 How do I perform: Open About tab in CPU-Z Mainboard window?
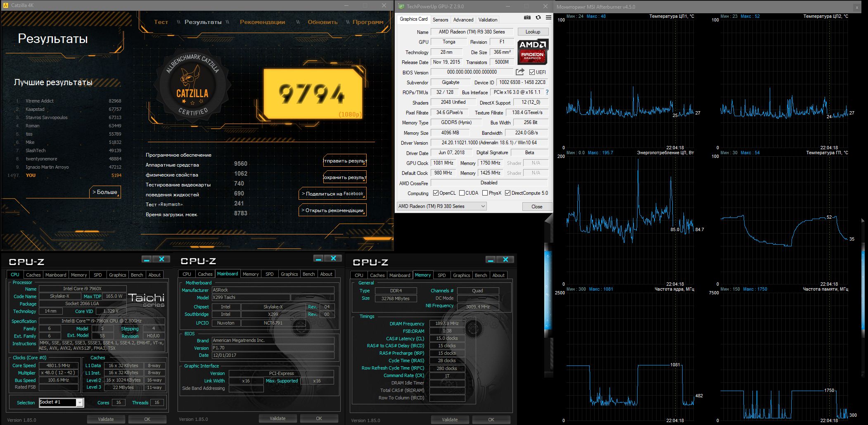coord(326,274)
